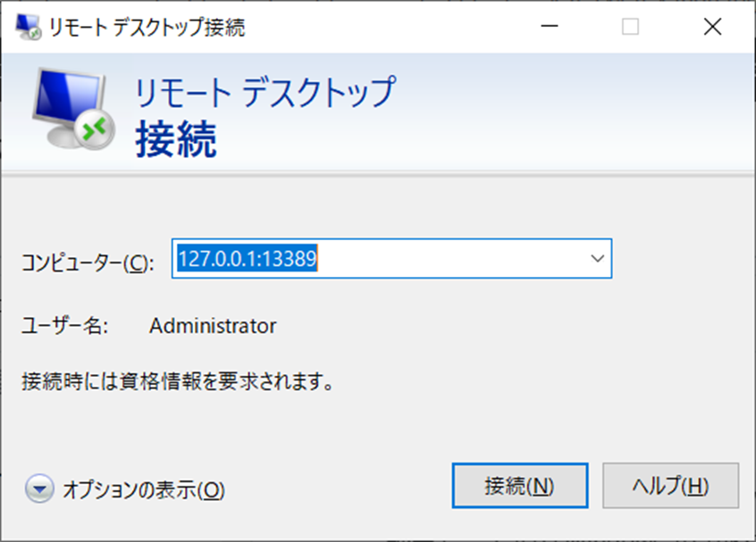Minimize the Remote Desktop Connection window
Image resolution: width=756 pixels, height=542 pixels.
pos(550,27)
